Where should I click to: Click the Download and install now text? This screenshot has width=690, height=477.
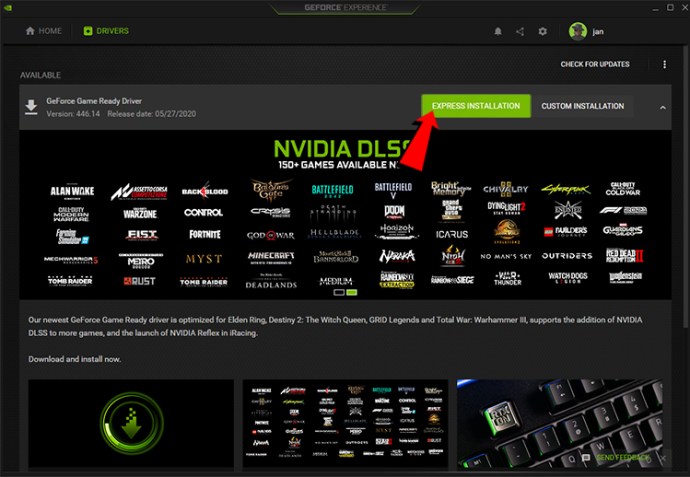[74, 359]
